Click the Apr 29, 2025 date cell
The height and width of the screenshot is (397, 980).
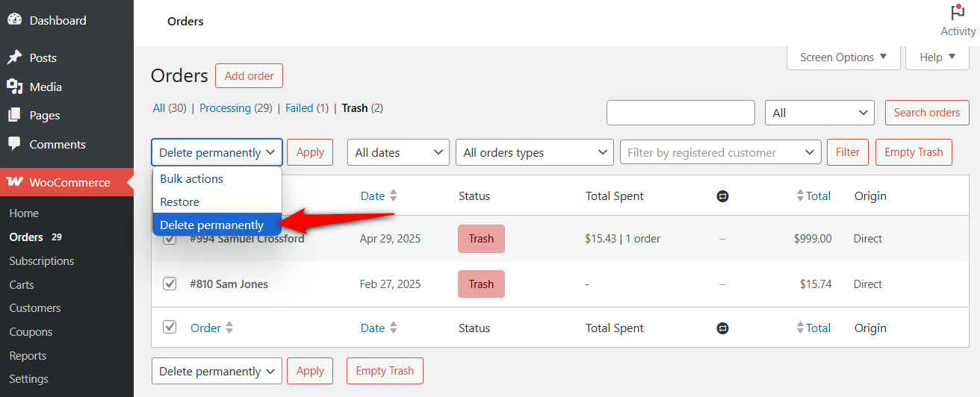tap(390, 239)
